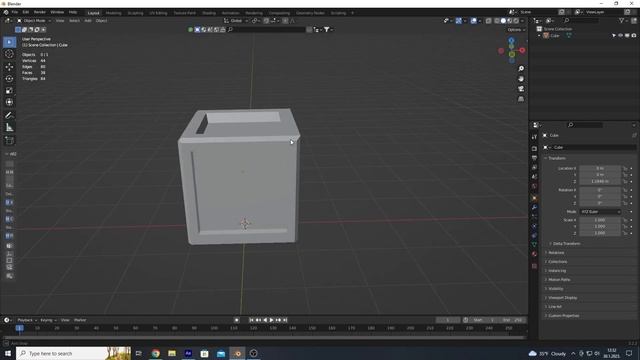This screenshot has height=360, width=640.
Task: Open the Particles properties tab icon
Action: click(x=534, y=217)
